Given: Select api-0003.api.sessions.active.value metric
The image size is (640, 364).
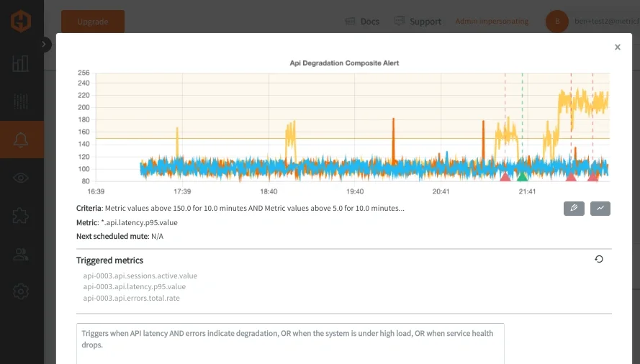Looking at the screenshot, I should [x=140, y=276].
